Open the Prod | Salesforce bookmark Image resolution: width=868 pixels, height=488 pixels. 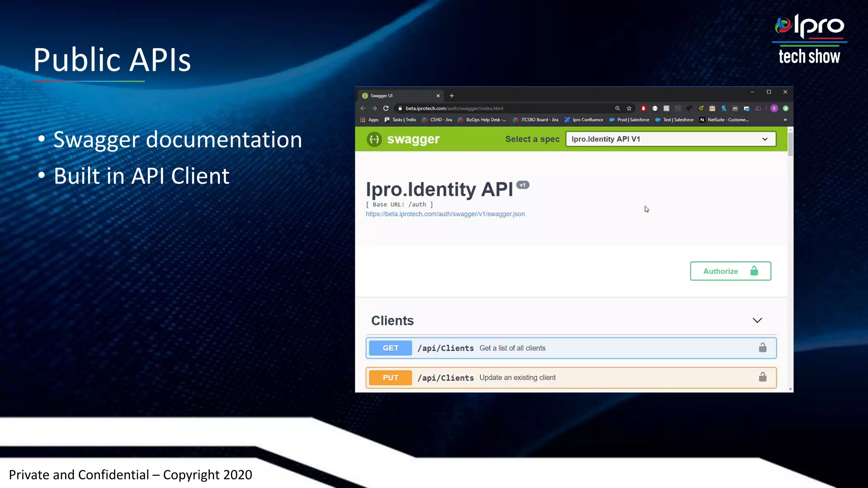(x=629, y=120)
